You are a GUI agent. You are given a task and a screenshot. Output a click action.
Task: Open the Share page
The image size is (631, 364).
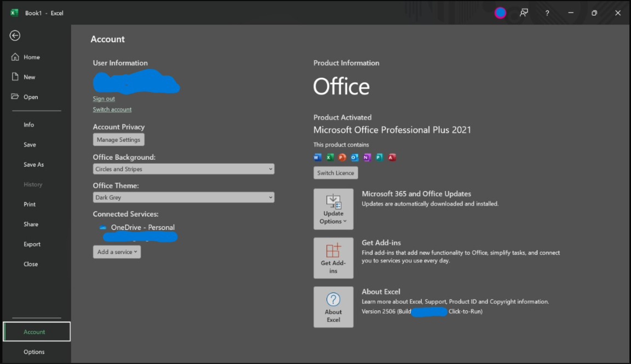pos(31,224)
